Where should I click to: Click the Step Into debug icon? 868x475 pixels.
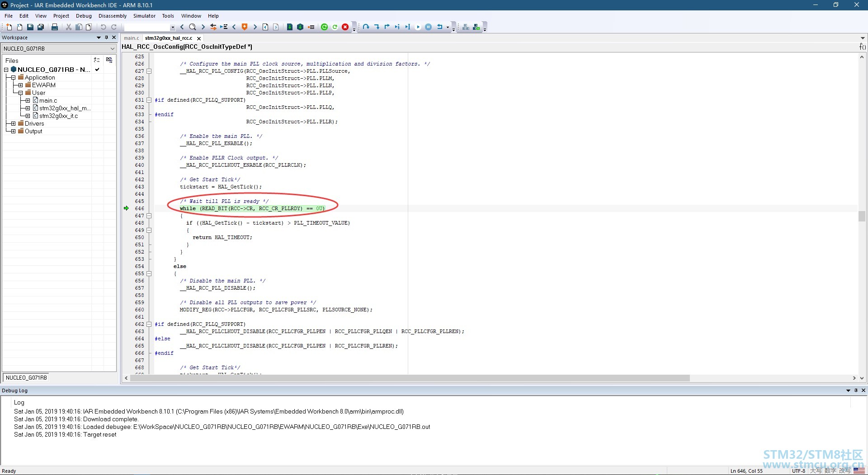(x=377, y=27)
